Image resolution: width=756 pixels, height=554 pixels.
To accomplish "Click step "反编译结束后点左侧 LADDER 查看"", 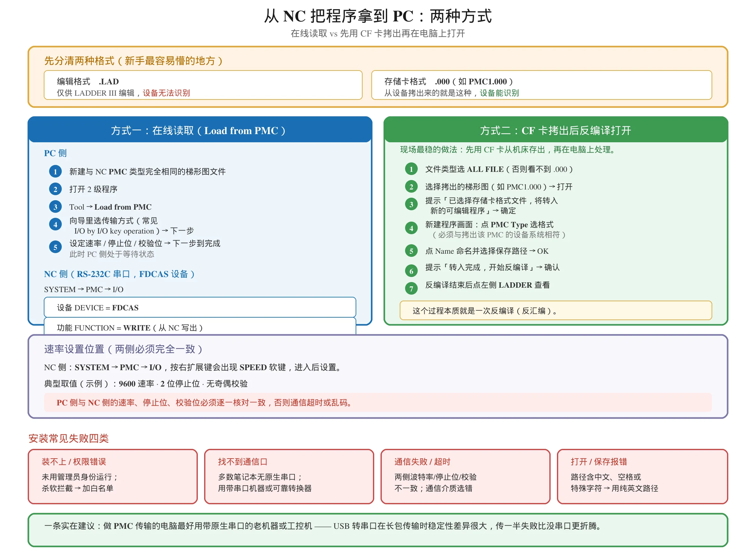I will pos(487,285).
